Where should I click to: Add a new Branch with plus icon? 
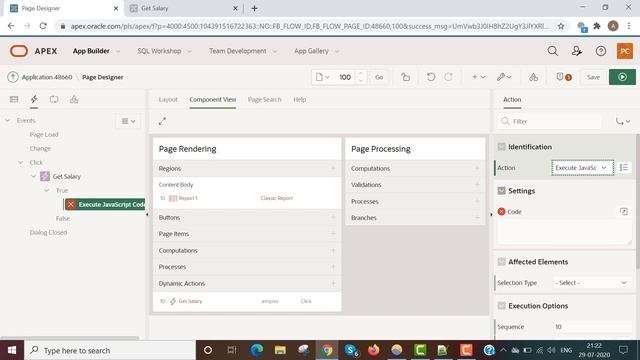[477, 218]
